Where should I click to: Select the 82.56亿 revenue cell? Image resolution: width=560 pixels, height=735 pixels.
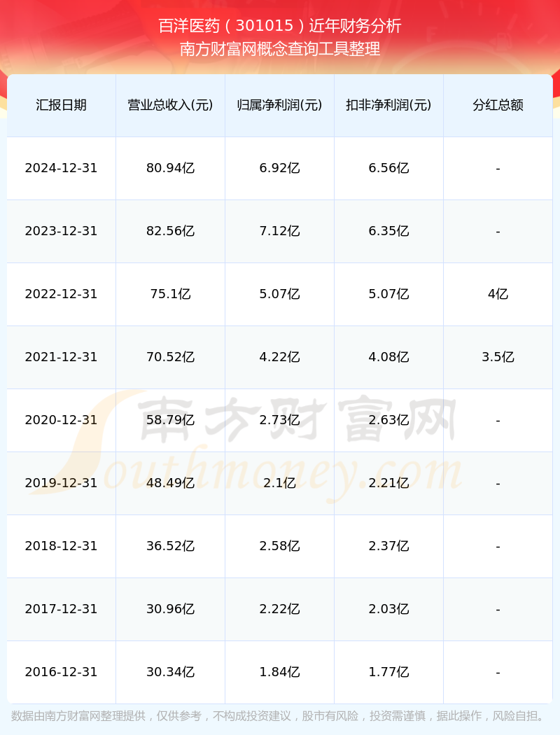coord(171,232)
